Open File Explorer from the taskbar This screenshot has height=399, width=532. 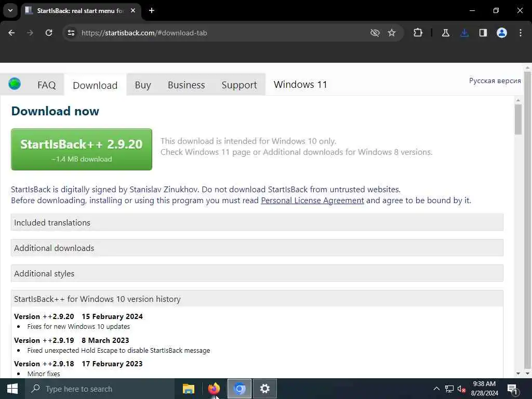point(189,389)
